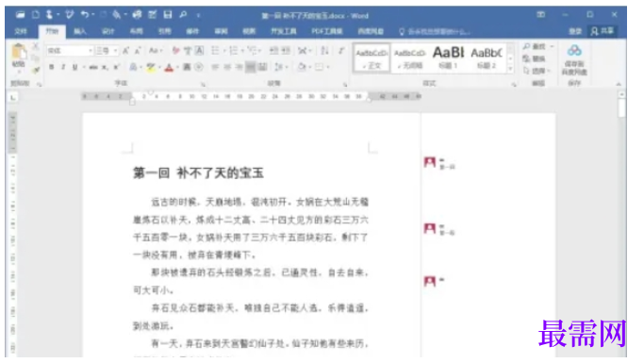Image resolution: width=644 pixels, height=363 pixels.
Task: Toggle Distributed alignment button
Action: tap(262, 67)
